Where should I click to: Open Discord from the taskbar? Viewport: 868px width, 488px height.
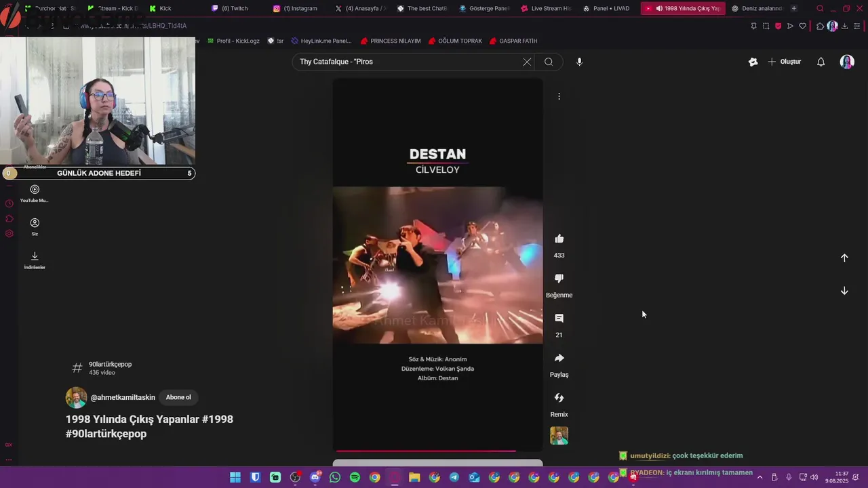pyautogui.click(x=315, y=477)
